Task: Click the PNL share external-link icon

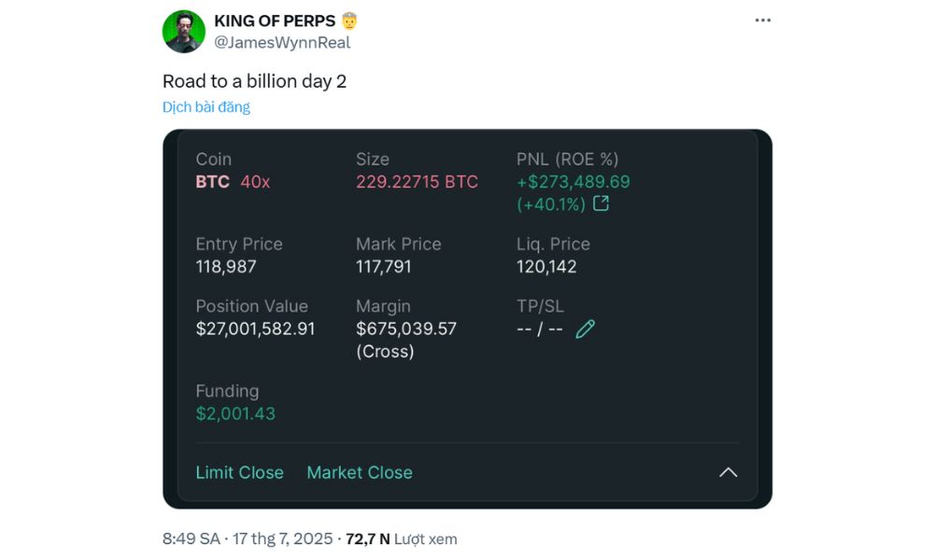Action: pyautogui.click(x=601, y=203)
